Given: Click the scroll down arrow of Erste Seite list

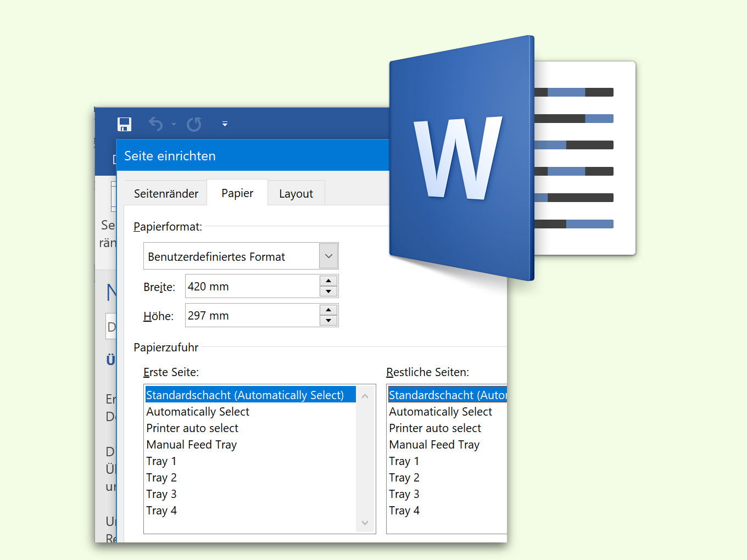Looking at the screenshot, I should tap(365, 523).
